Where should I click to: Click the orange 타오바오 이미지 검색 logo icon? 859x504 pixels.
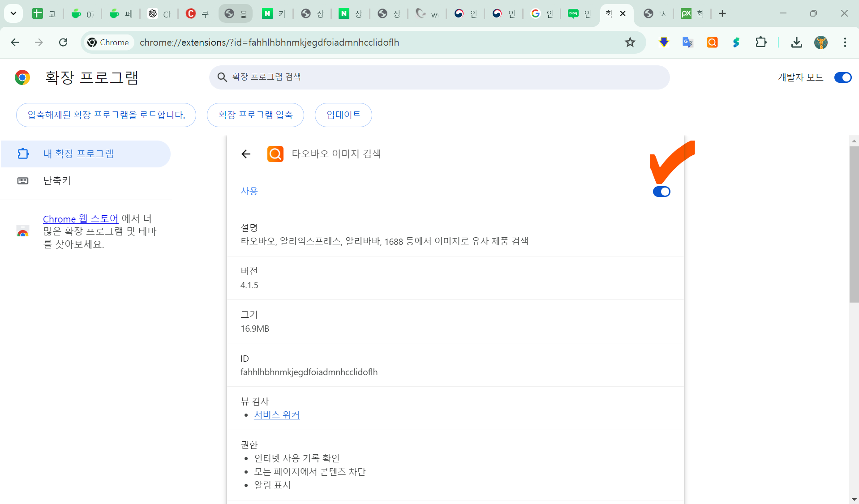pyautogui.click(x=275, y=154)
